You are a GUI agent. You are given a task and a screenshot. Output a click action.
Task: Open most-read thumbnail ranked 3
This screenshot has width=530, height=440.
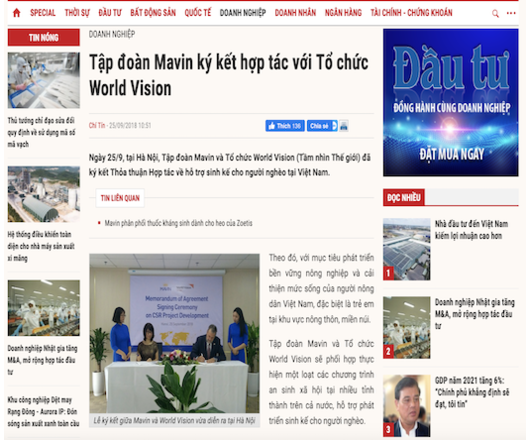tap(407, 406)
